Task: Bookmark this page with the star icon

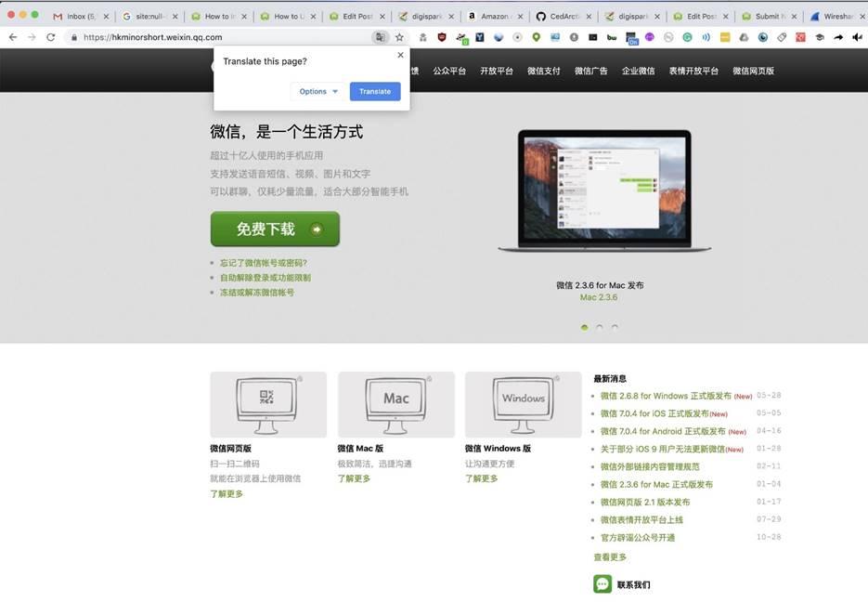Action: pos(399,37)
